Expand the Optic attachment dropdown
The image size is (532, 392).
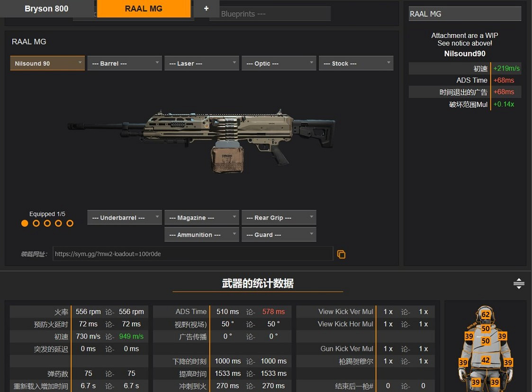[x=279, y=63]
